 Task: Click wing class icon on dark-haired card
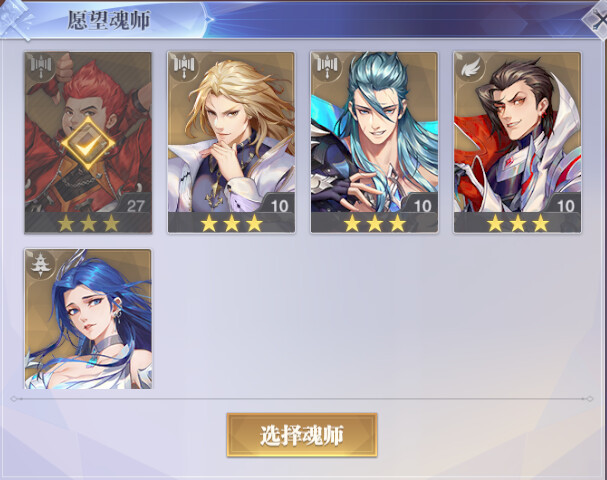[x=470, y=68]
